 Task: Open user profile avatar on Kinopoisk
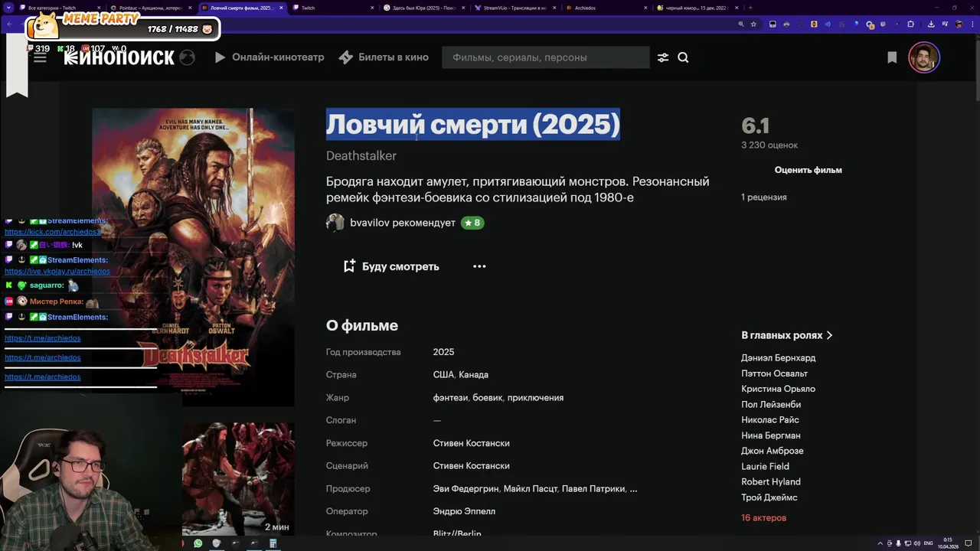pyautogui.click(x=923, y=57)
